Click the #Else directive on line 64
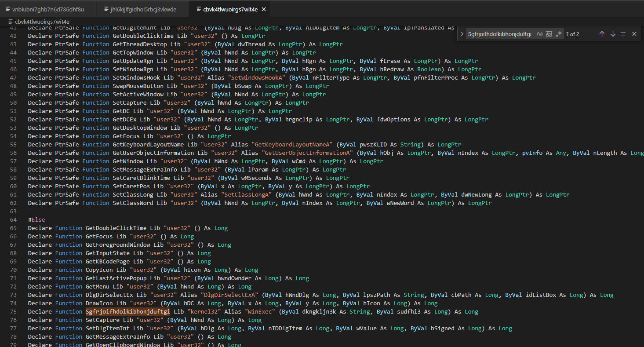This screenshot has height=347, width=644. tap(36, 219)
